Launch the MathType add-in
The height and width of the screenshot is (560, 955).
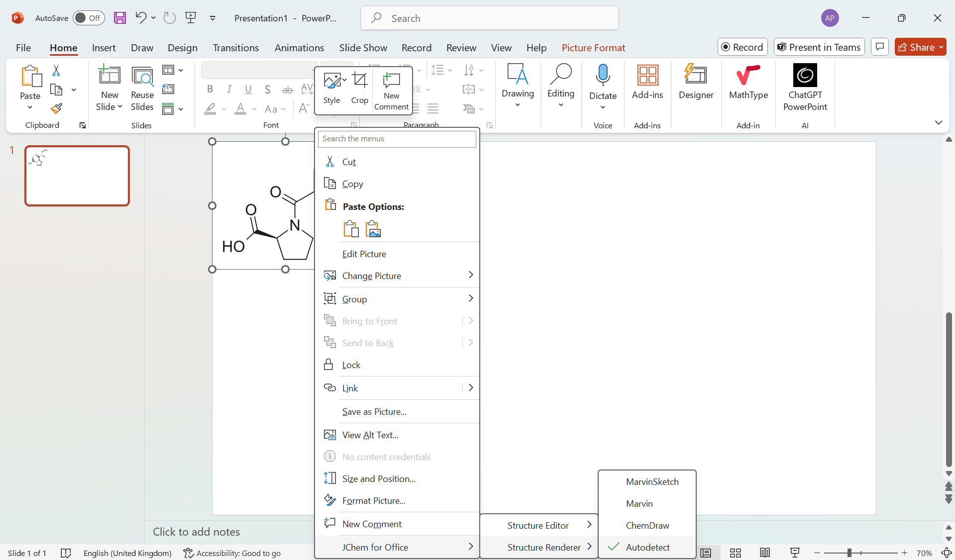[x=748, y=86]
